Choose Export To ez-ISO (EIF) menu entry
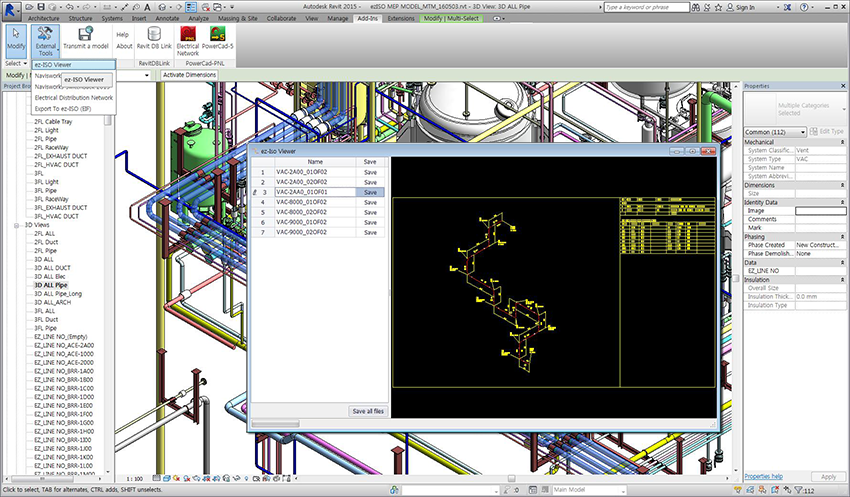The width and height of the screenshot is (850, 497). point(64,109)
